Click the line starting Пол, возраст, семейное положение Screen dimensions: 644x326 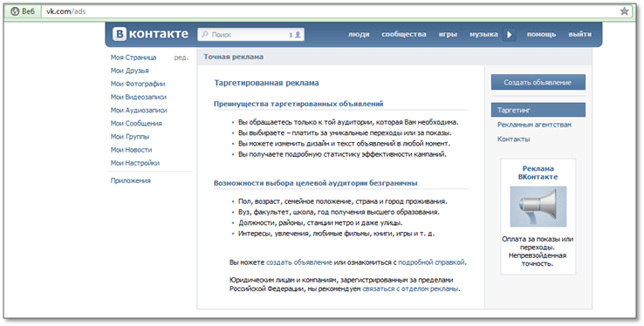tap(343, 201)
